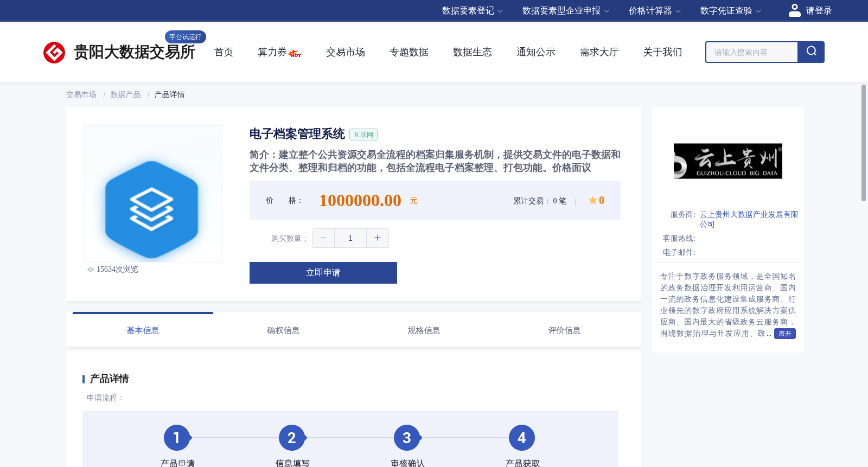The height and width of the screenshot is (467, 868).
Task: Click 产品详情 breadcrumb text
Action: coord(170,95)
